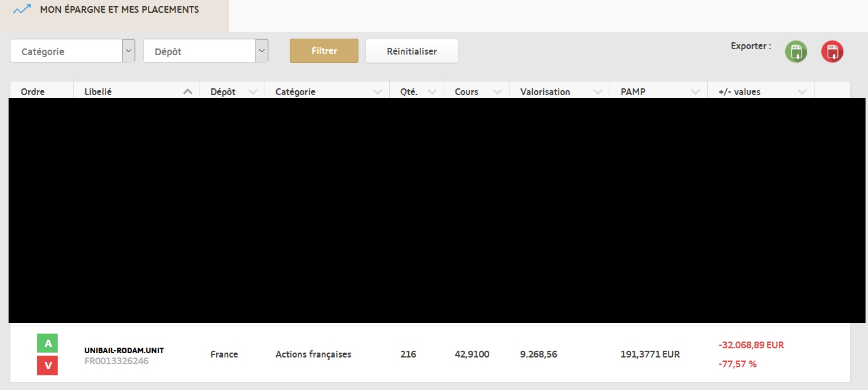This screenshot has height=390, width=868.
Task: Sort by the PAMP column header
Action: (x=659, y=91)
